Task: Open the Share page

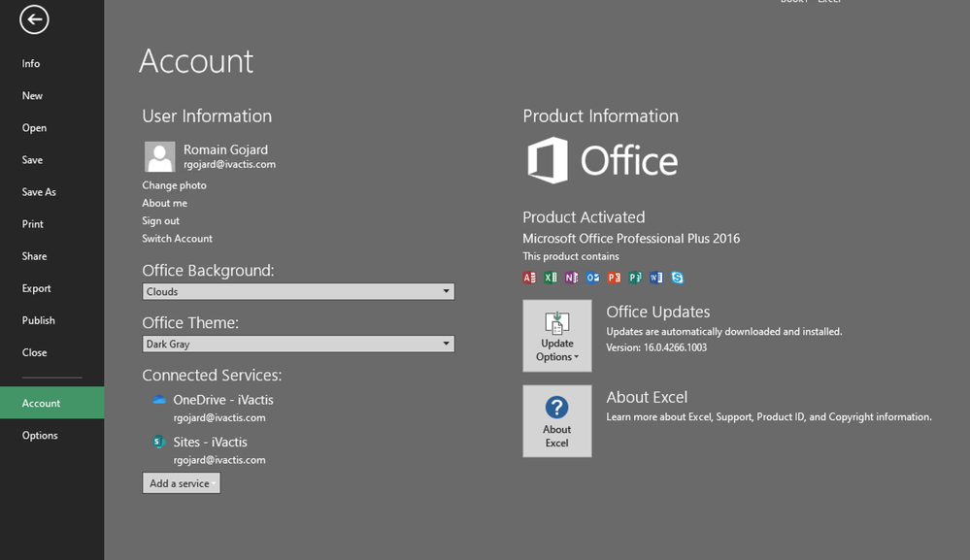Action: click(34, 256)
